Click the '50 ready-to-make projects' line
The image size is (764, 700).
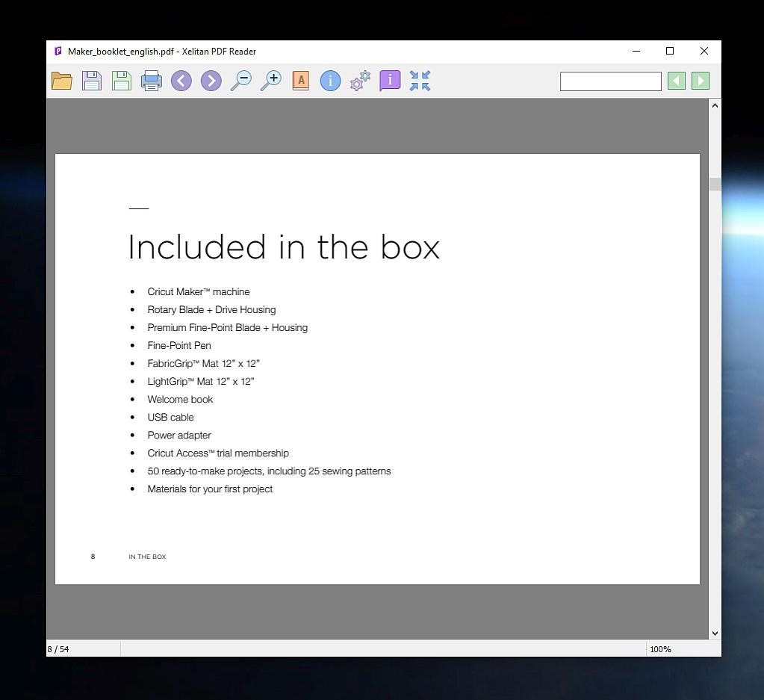[269, 471]
